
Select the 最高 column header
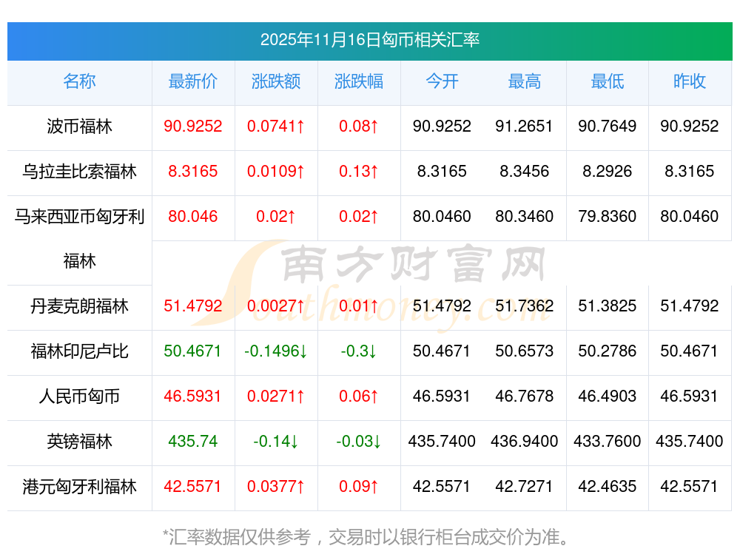click(525, 81)
